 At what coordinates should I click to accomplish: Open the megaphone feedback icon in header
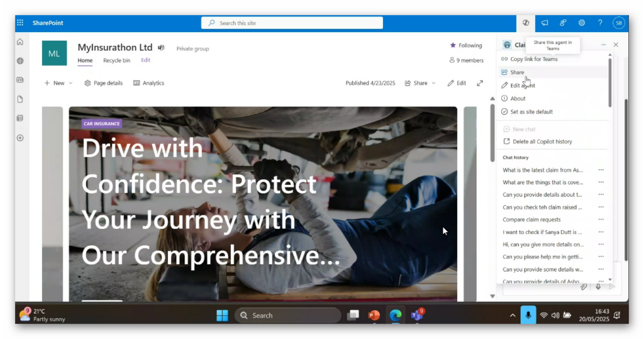pyautogui.click(x=545, y=23)
